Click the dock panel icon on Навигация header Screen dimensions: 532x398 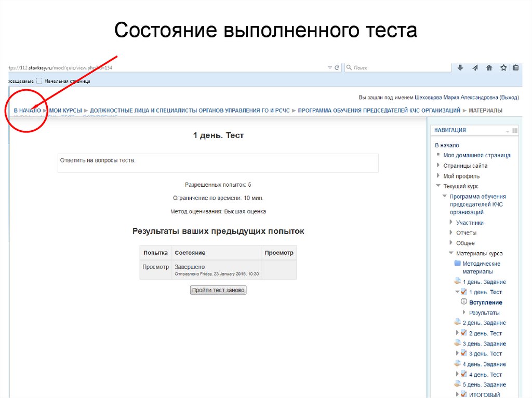click(515, 130)
